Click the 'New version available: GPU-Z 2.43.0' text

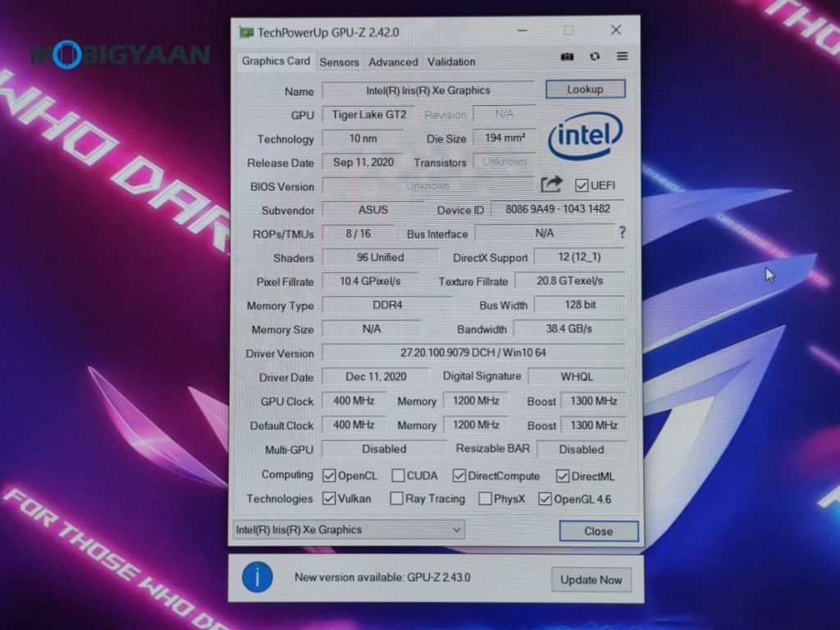point(382,577)
